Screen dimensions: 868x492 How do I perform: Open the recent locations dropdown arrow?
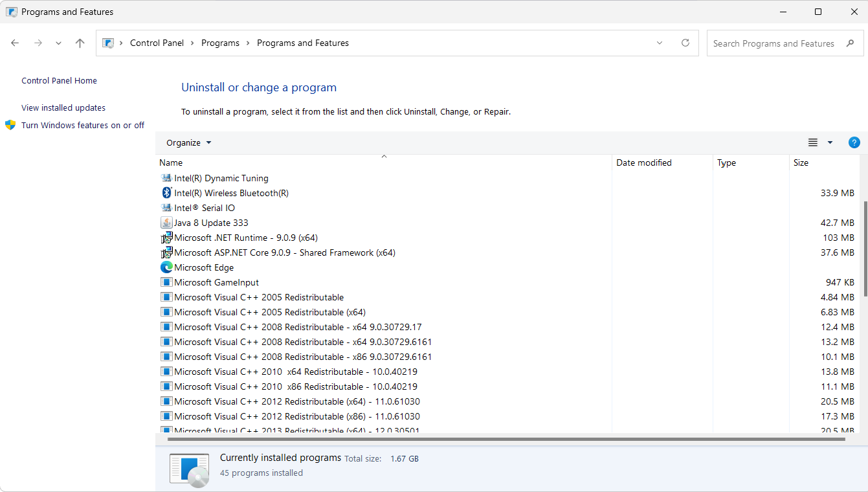[58, 43]
